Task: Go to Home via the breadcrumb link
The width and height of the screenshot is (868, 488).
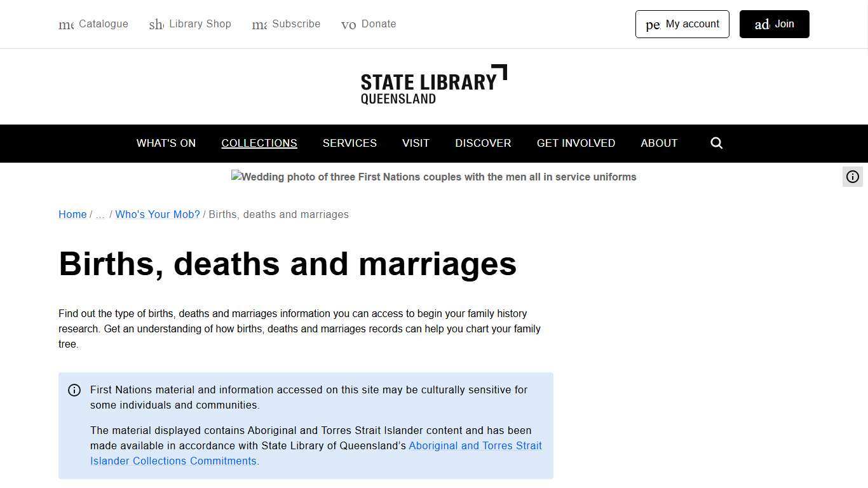Action: click(72, 214)
